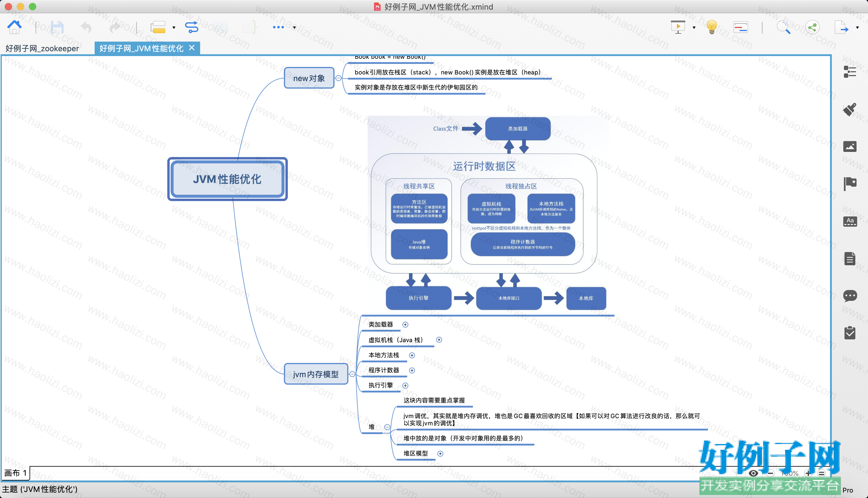
Task: Select the 类加载器 subtopic text
Action: coord(381,325)
